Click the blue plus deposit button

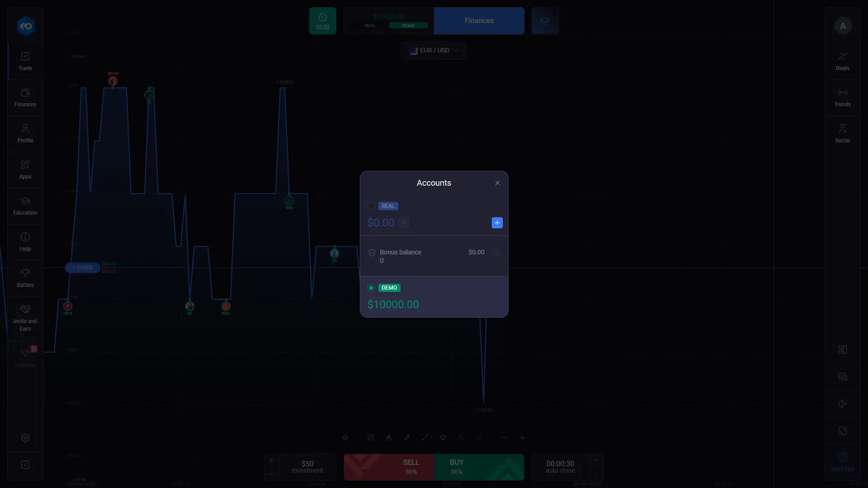click(x=497, y=223)
